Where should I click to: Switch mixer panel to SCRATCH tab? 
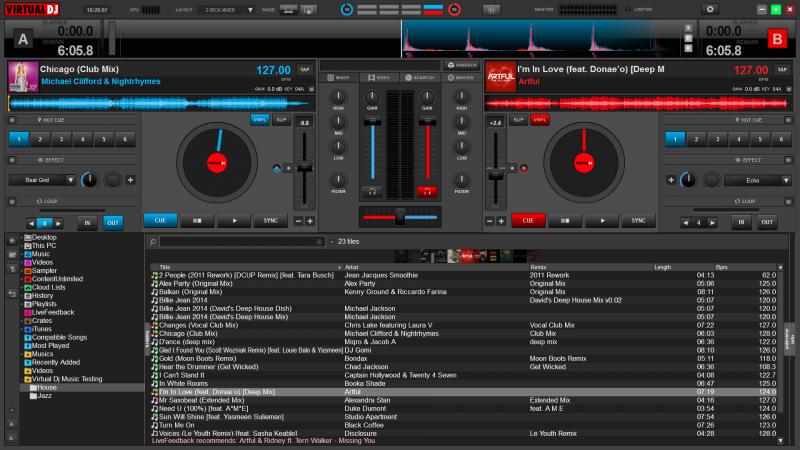point(419,78)
